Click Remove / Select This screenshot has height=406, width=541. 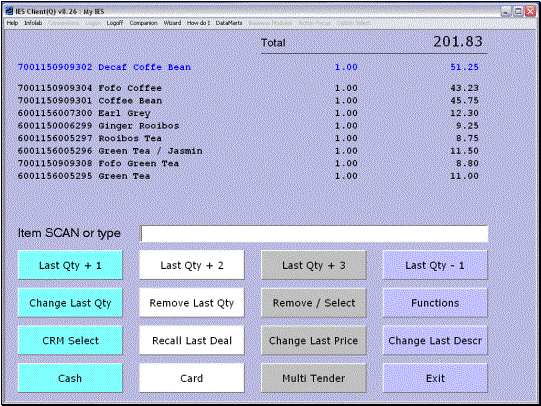click(x=314, y=303)
